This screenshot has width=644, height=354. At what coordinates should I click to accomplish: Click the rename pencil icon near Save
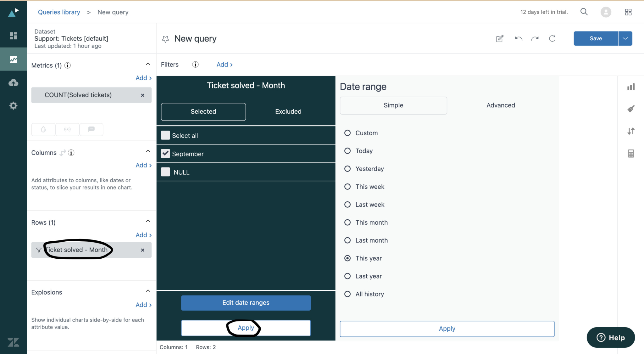pos(500,38)
